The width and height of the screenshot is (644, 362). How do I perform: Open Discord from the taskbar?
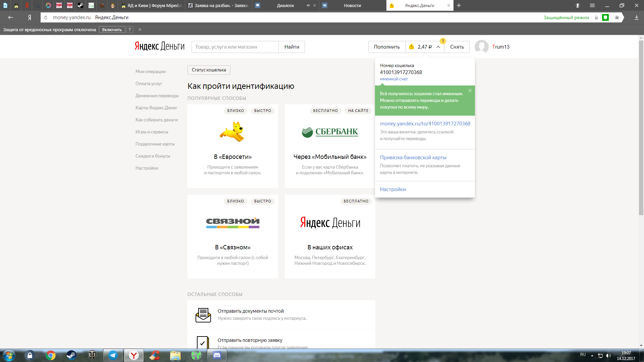217,355
